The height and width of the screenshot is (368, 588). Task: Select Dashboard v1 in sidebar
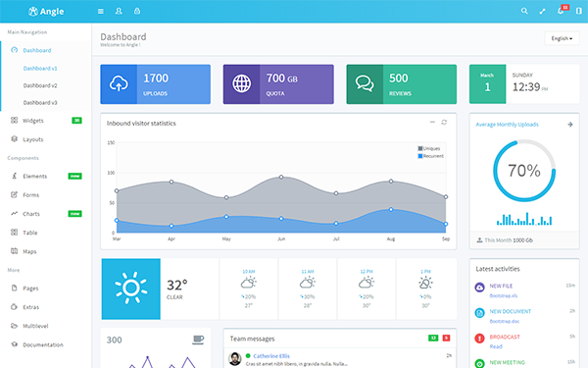point(40,69)
